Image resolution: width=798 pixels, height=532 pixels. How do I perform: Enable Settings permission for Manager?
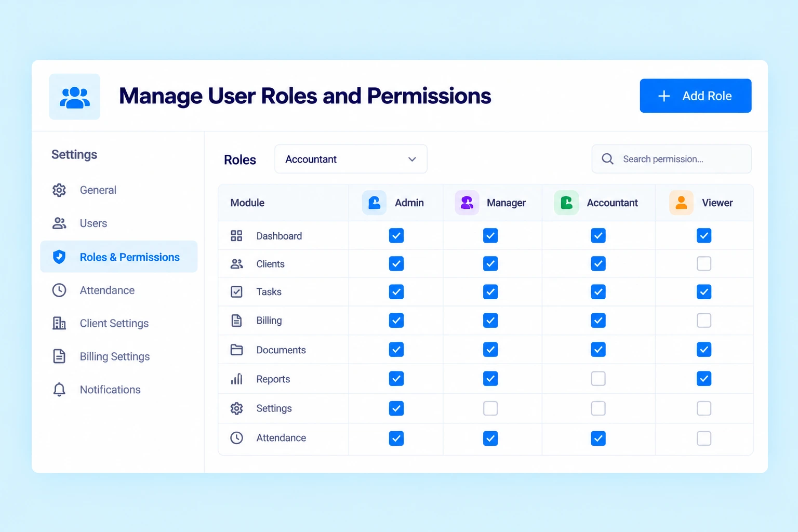[x=490, y=408]
